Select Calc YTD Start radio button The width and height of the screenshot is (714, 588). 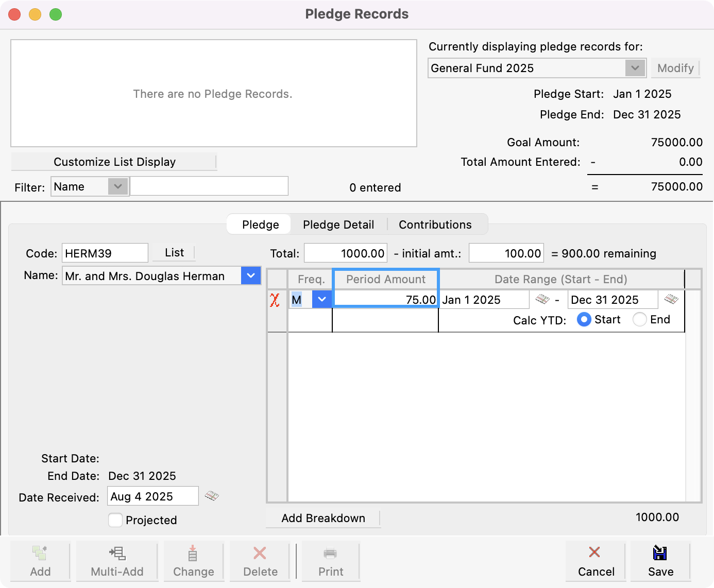pyautogui.click(x=584, y=319)
